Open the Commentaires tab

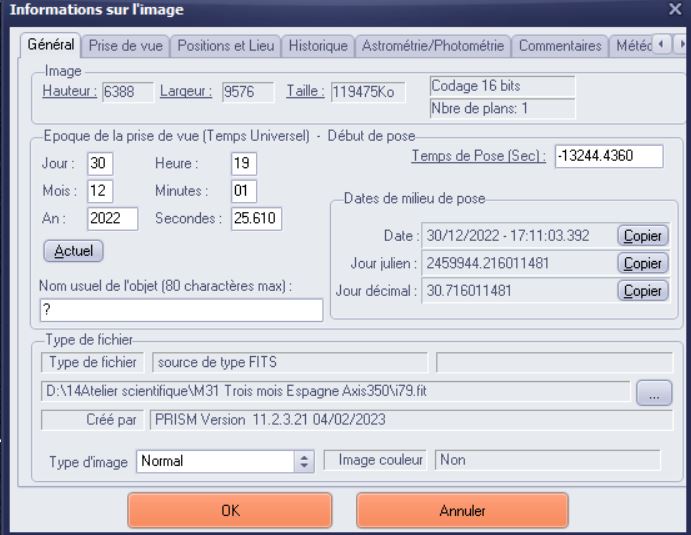(560, 46)
